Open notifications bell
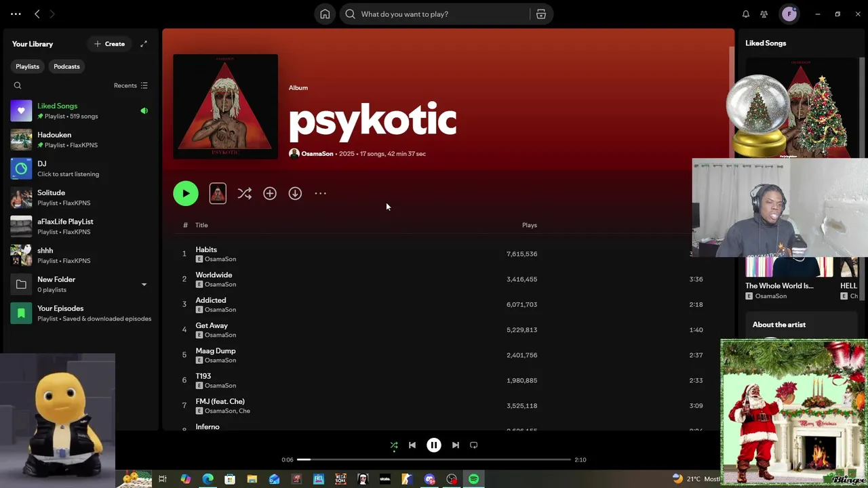Viewport: 868px width, 488px height. [x=745, y=14]
